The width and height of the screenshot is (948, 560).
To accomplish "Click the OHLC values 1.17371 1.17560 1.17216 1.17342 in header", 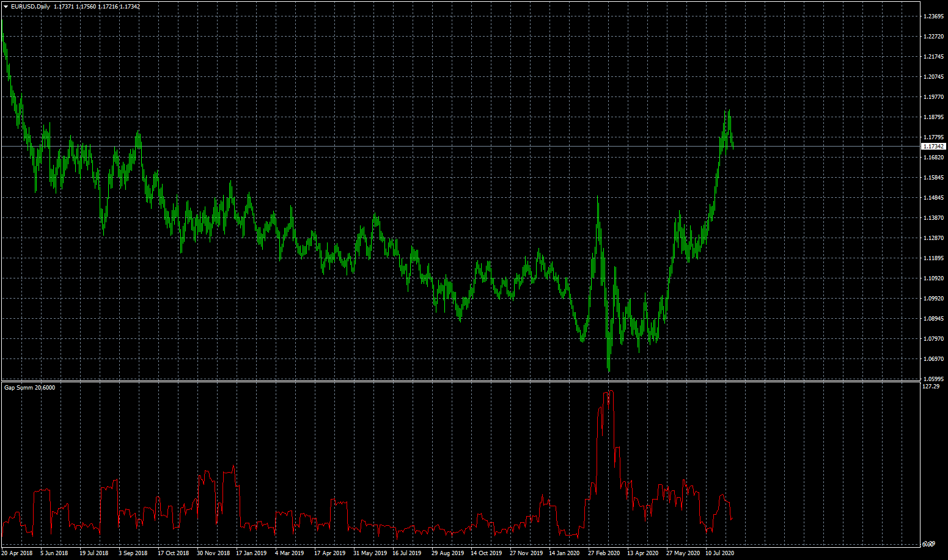I will (x=97, y=7).
